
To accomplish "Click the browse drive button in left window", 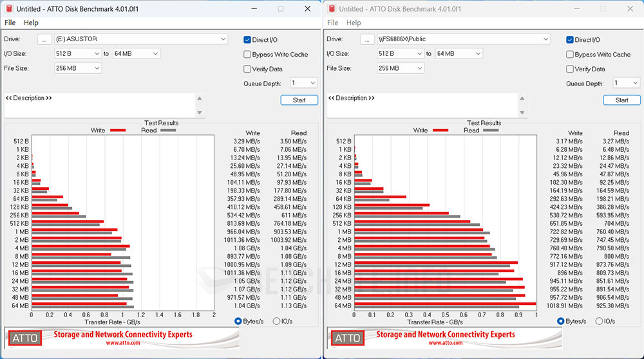I will click(x=44, y=39).
